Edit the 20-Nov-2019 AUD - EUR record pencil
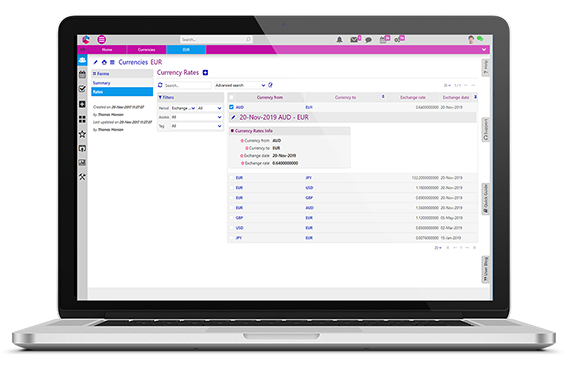The height and width of the screenshot is (383, 570). (x=233, y=117)
